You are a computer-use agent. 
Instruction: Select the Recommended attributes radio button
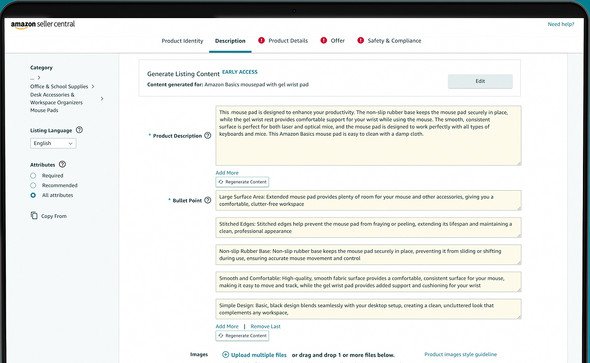[33, 185]
